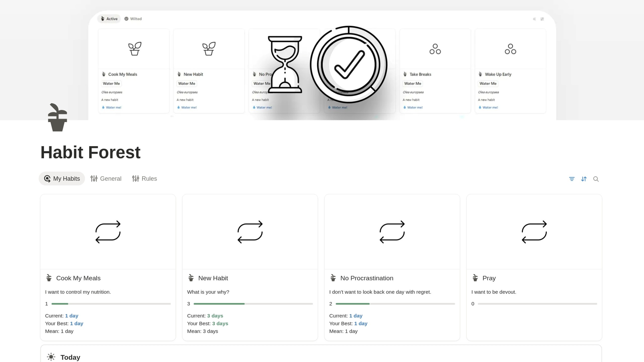This screenshot has width=644, height=362.
Task: Click the loop arrows icon on the Pray card
Action: 534,232
